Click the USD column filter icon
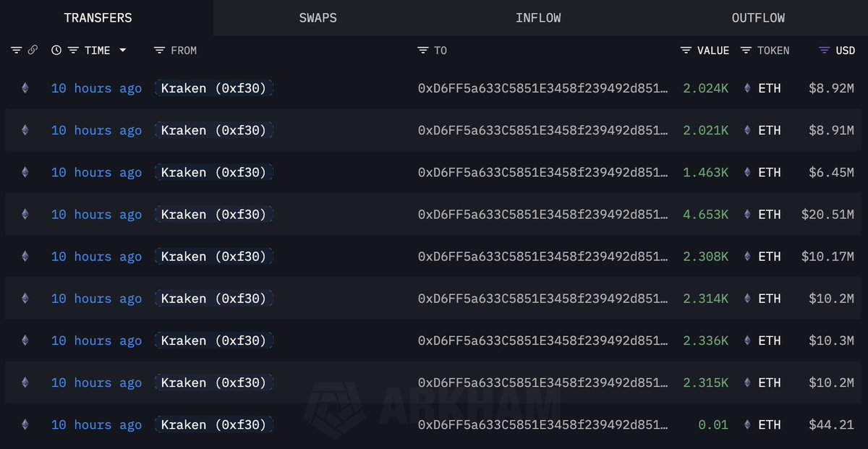Screen dimensions: 868x449 [x=824, y=51]
